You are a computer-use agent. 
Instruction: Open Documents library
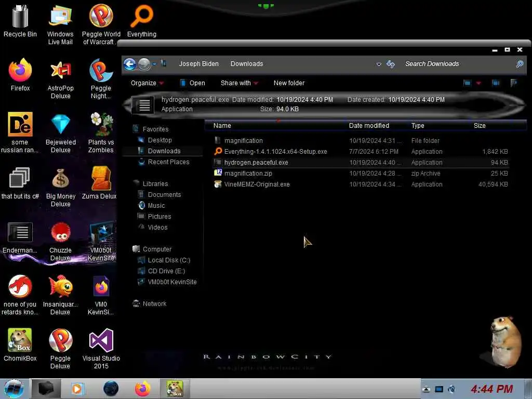tap(164, 195)
